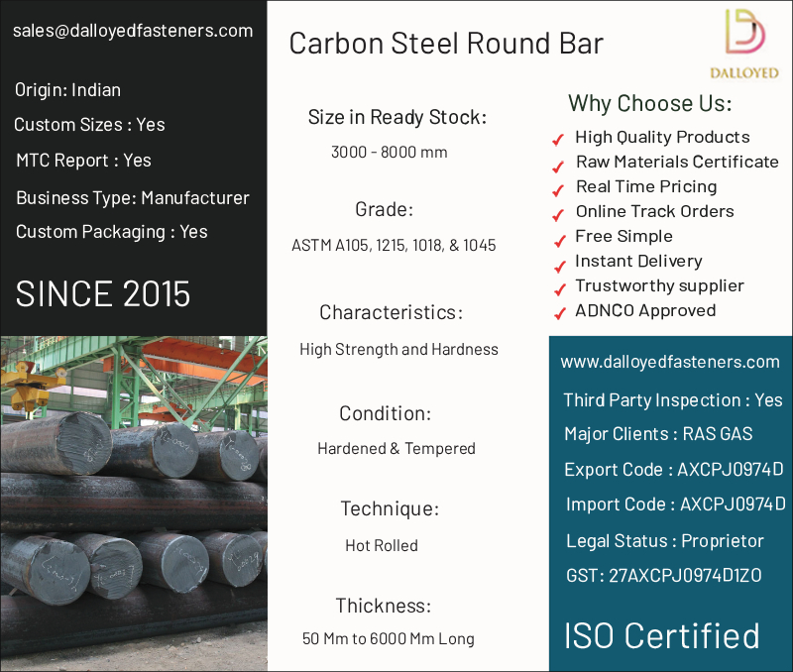793x672 pixels.
Task: Click 'Legal Status : Proprietor' text
Action: pyautogui.click(x=665, y=541)
